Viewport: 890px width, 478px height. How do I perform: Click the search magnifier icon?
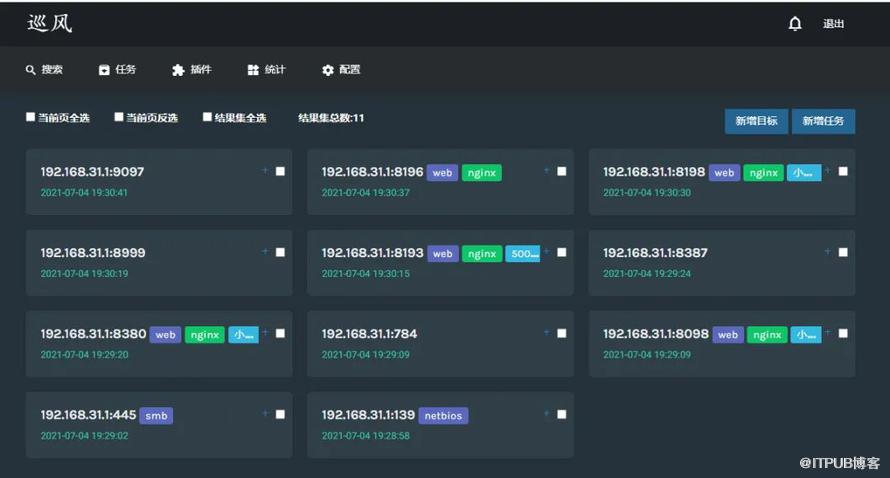tap(31, 70)
